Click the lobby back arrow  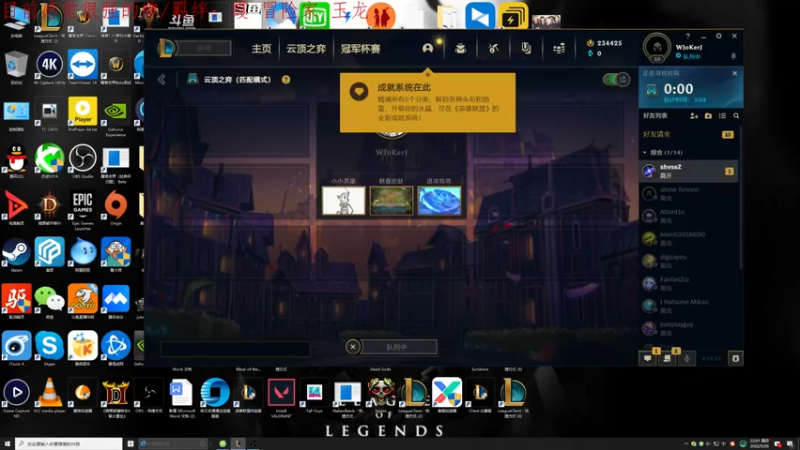coord(162,80)
